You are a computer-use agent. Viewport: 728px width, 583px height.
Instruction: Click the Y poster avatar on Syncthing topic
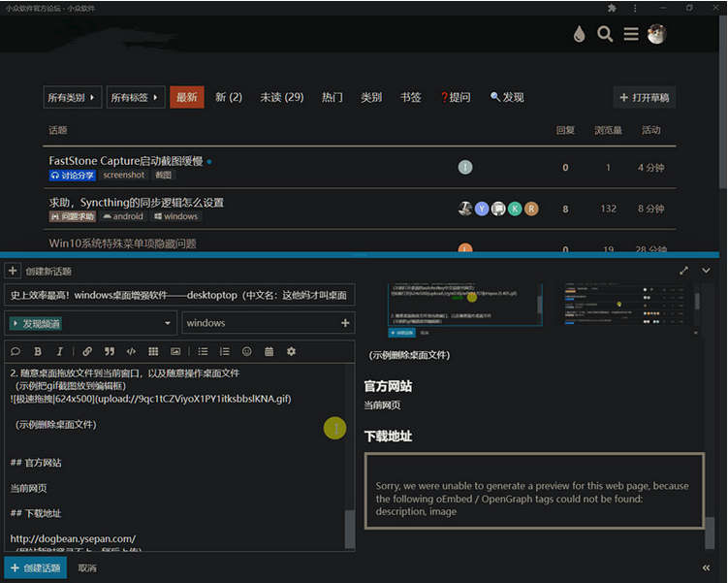[x=482, y=209]
